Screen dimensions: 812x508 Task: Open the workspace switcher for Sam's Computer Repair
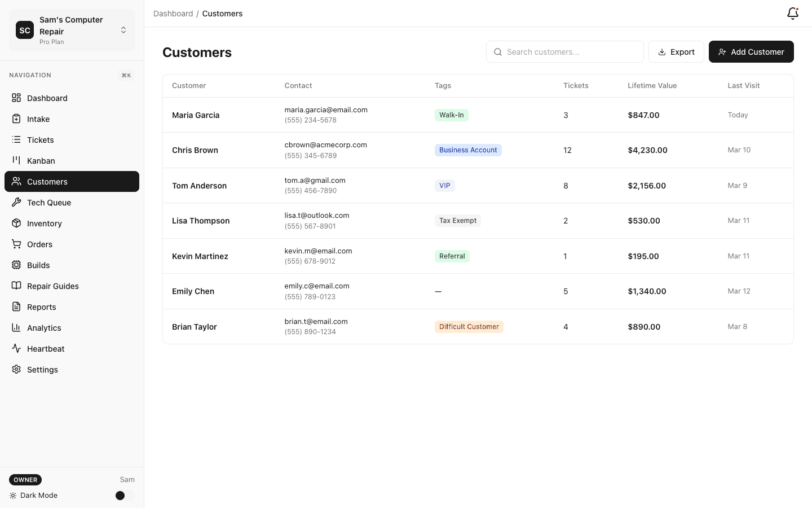click(x=123, y=30)
